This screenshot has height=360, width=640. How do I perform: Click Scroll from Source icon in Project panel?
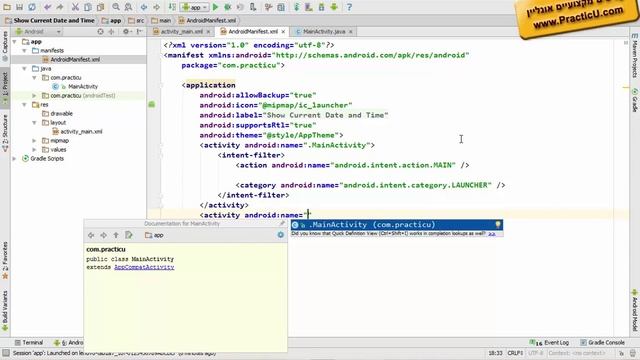point(100,31)
